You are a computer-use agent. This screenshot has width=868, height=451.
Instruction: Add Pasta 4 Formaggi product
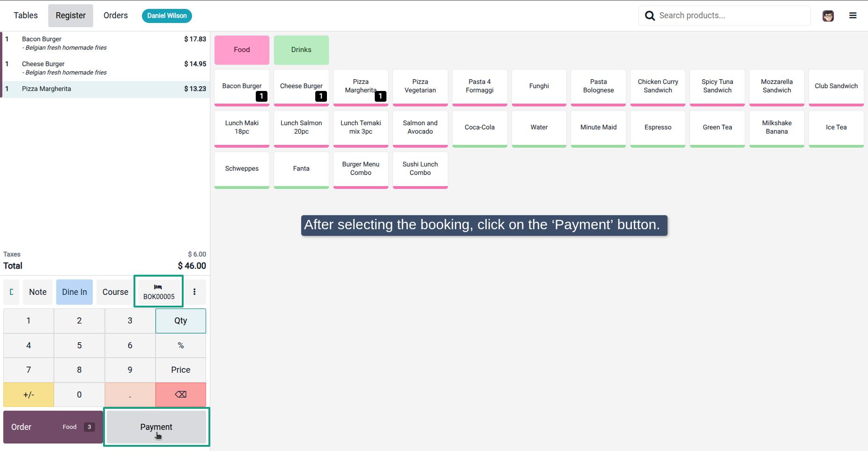click(x=480, y=87)
